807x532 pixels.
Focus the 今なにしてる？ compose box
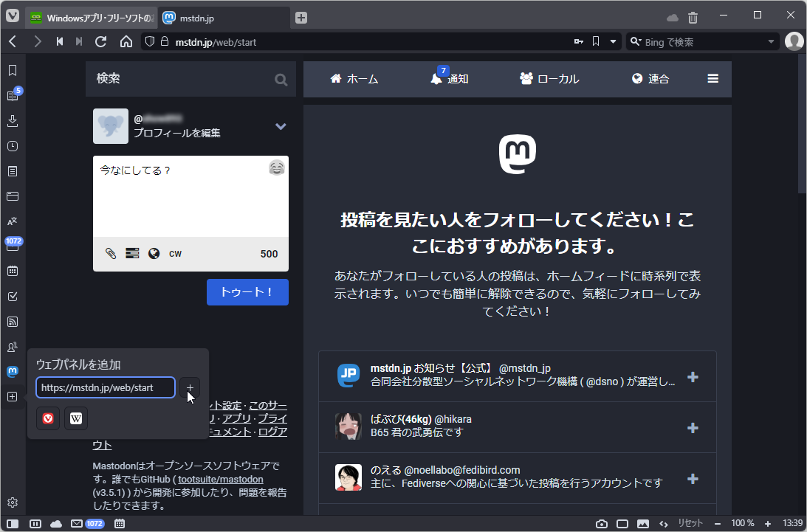tap(191, 196)
